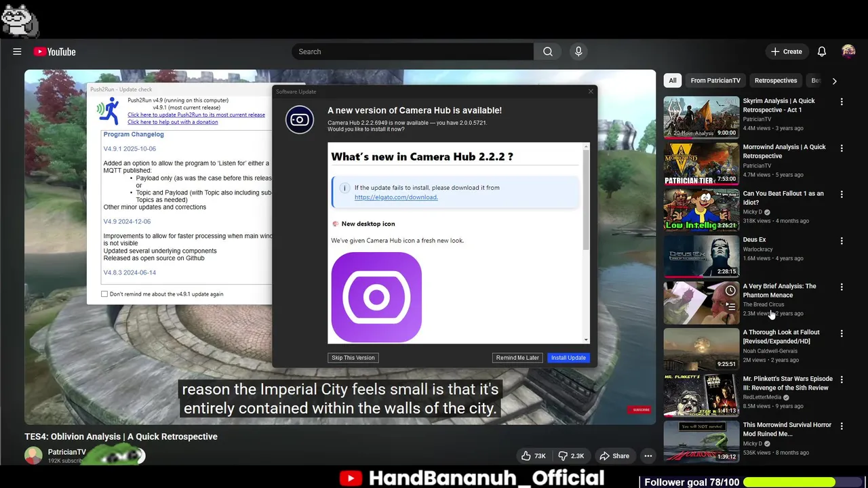Screen dimensions: 868x488
Task: Like the video with thumbs up
Action: click(533, 456)
